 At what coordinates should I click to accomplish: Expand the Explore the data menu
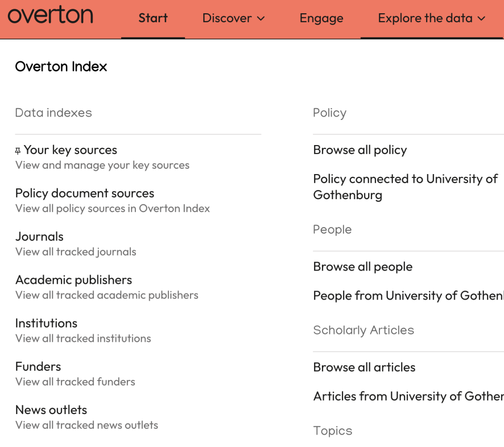pos(431,18)
